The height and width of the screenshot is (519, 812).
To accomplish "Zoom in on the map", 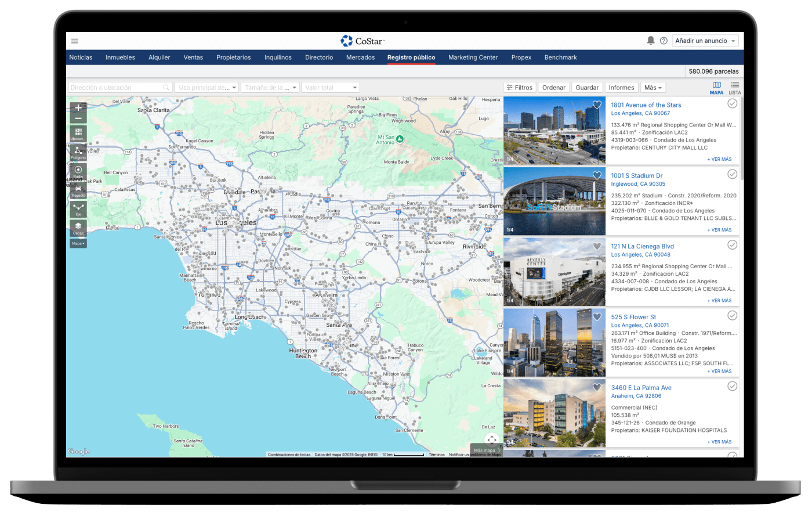I will click(78, 108).
